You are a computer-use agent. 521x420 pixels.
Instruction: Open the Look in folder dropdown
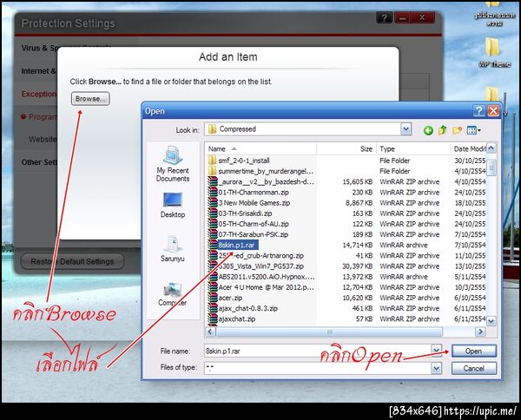point(406,129)
